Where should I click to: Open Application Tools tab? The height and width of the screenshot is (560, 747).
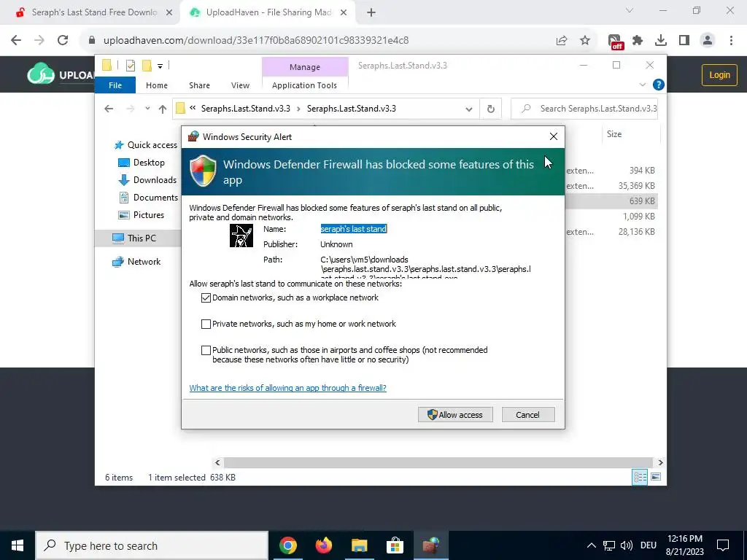tap(304, 85)
